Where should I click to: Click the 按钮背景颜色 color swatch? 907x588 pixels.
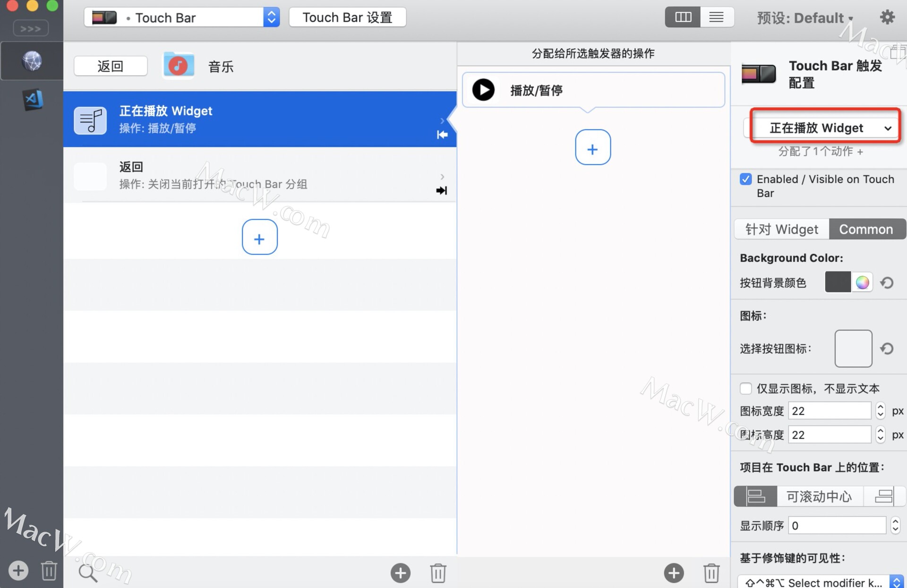coord(836,282)
